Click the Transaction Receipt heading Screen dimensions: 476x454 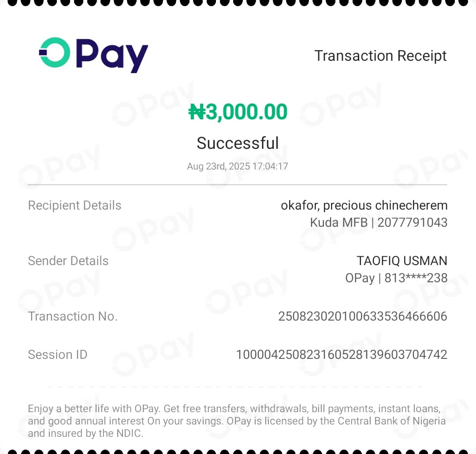coord(380,56)
